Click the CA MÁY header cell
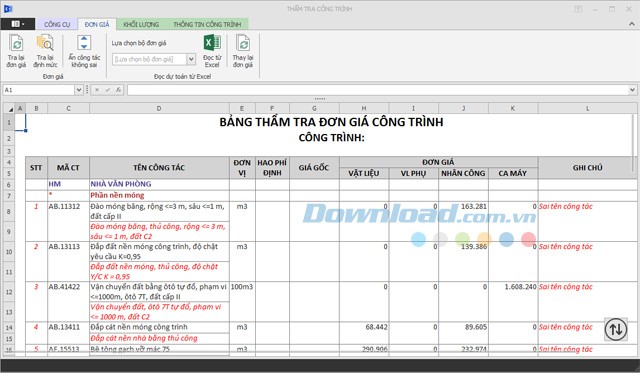Image resolution: width=640 pixels, height=373 pixels. (513, 173)
